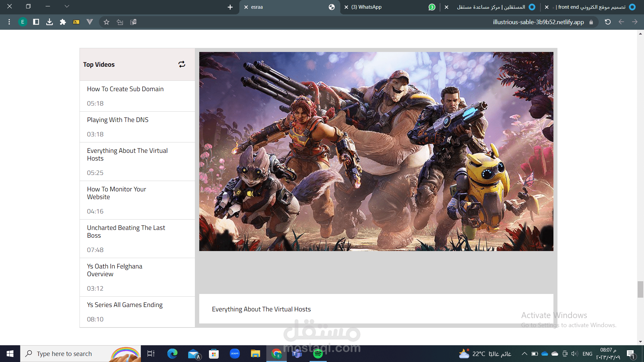The height and width of the screenshot is (362, 644).
Task: Reload the page
Action: tap(608, 22)
